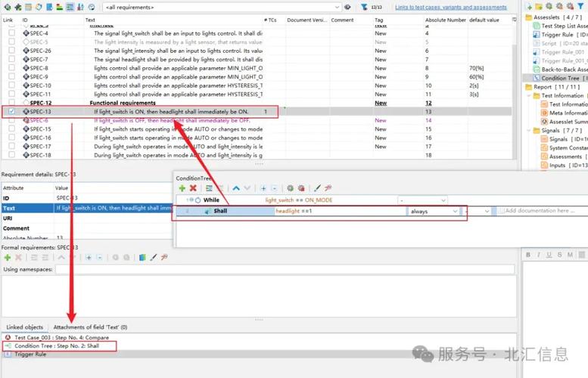Click the red X delete icon in ConditionTree
The width and height of the screenshot is (588, 378).
193,187
